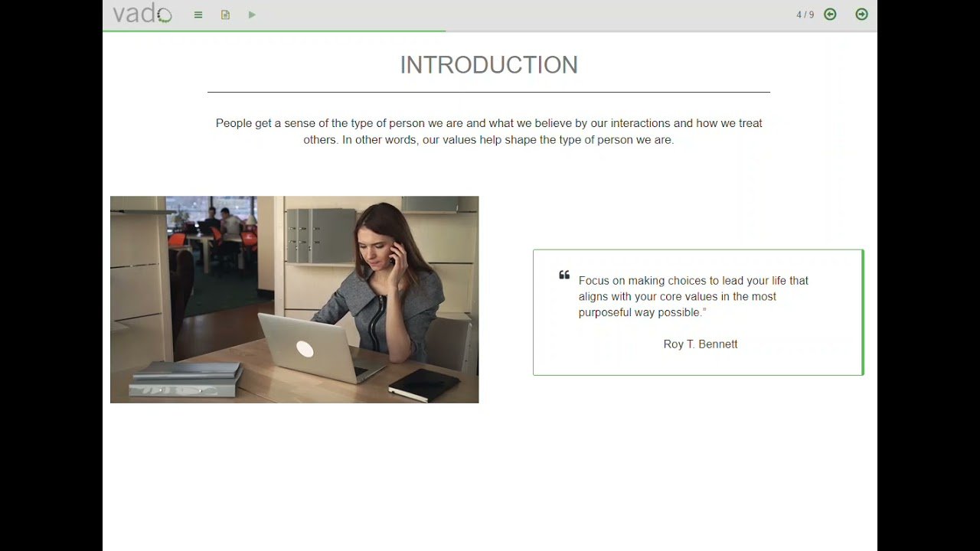This screenshot has width=980, height=551.
Task: Click the document notes icon
Action: click(x=225, y=15)
